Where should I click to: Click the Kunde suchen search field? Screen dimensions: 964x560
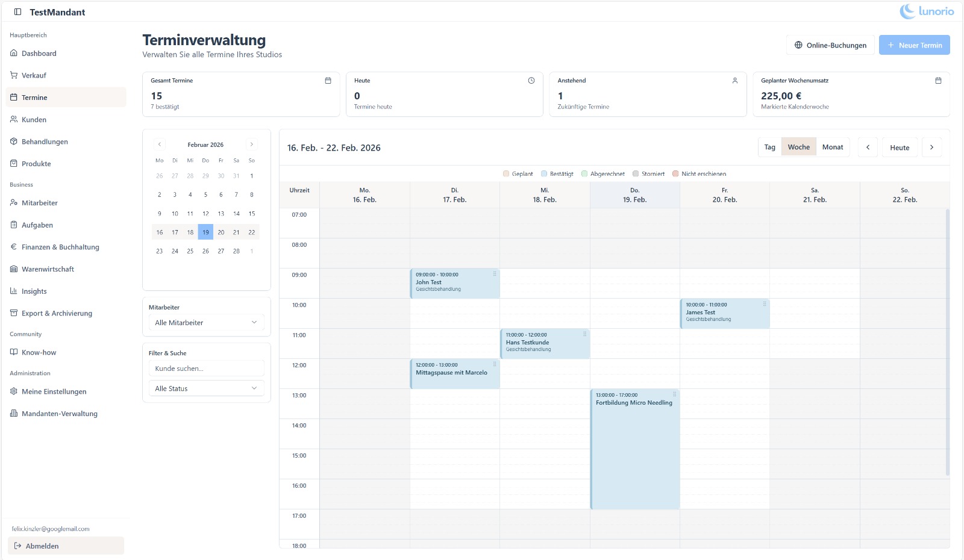point(206,368)
